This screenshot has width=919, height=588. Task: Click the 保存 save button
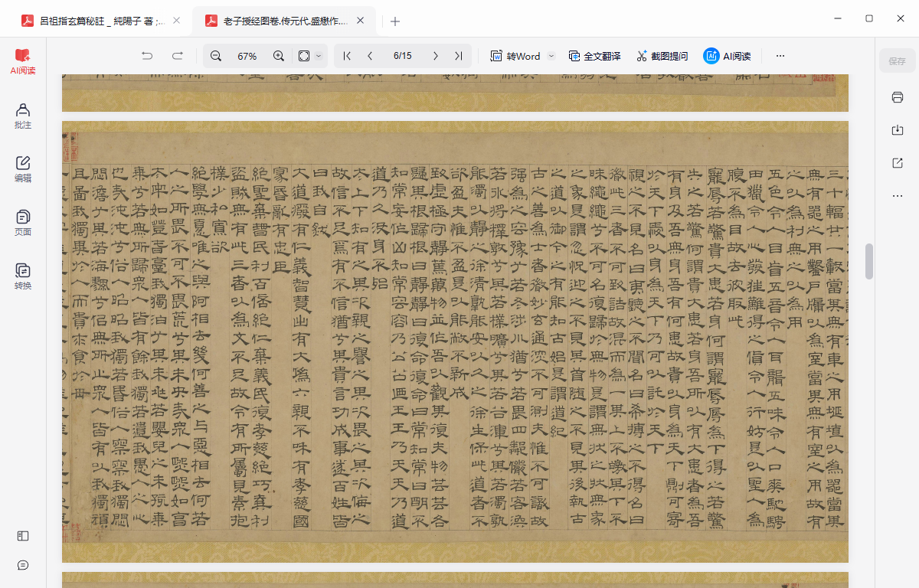point(897,61)
